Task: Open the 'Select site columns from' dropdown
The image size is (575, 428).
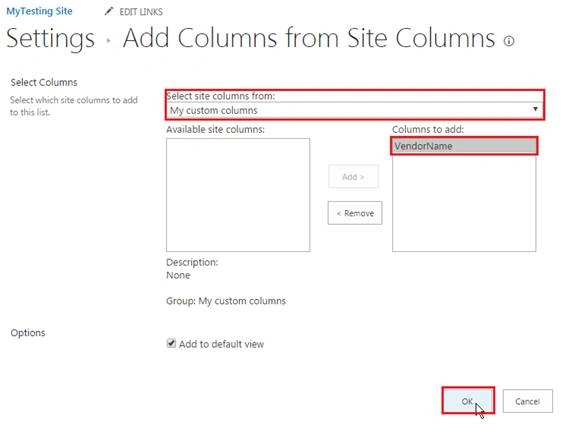Action: click(x=355, y=110)
